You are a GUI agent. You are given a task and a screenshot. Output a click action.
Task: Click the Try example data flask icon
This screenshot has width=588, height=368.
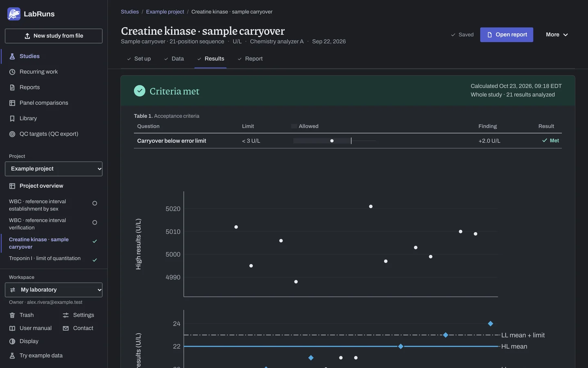(x=12, y=356)
